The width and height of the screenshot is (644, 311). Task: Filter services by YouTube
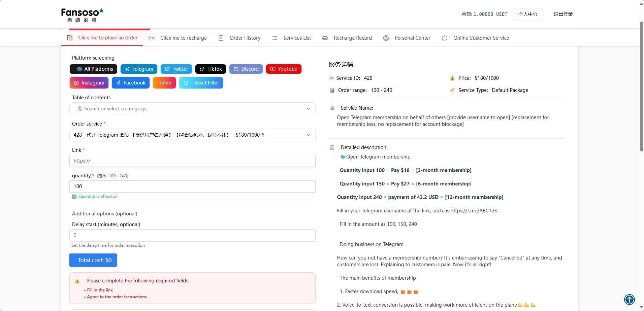pyautogui.click(x=284, y=69)
